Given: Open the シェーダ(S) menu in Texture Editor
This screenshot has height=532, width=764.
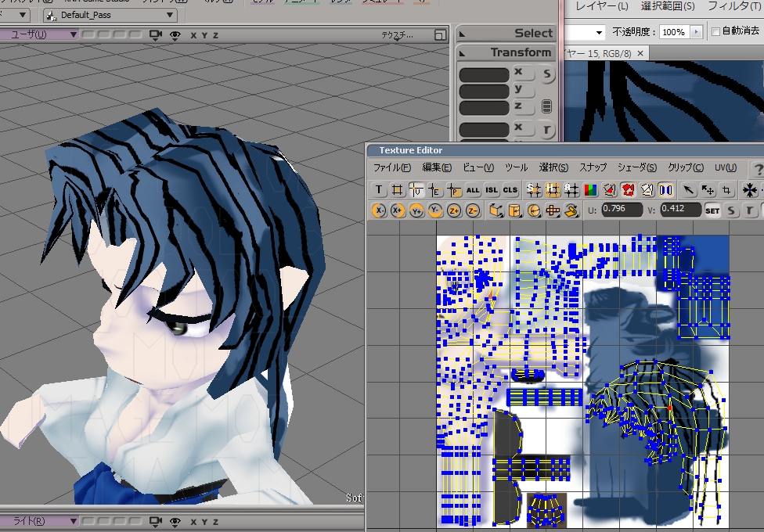Looking at the screenshot, I should point(637,167).
